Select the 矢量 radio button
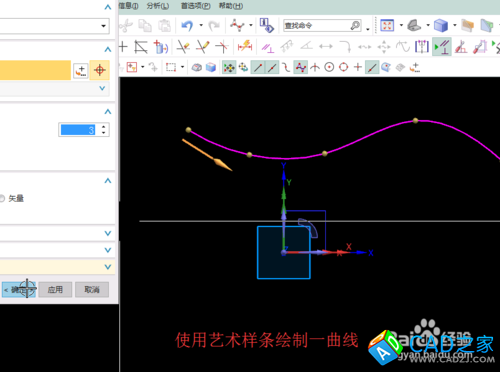 point(2,198)
